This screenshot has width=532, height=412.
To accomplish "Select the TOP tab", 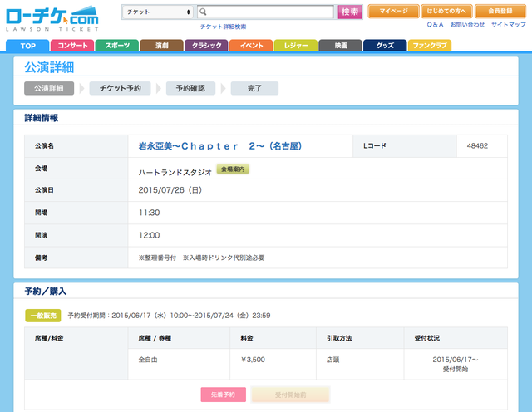I will click(27, 46).
